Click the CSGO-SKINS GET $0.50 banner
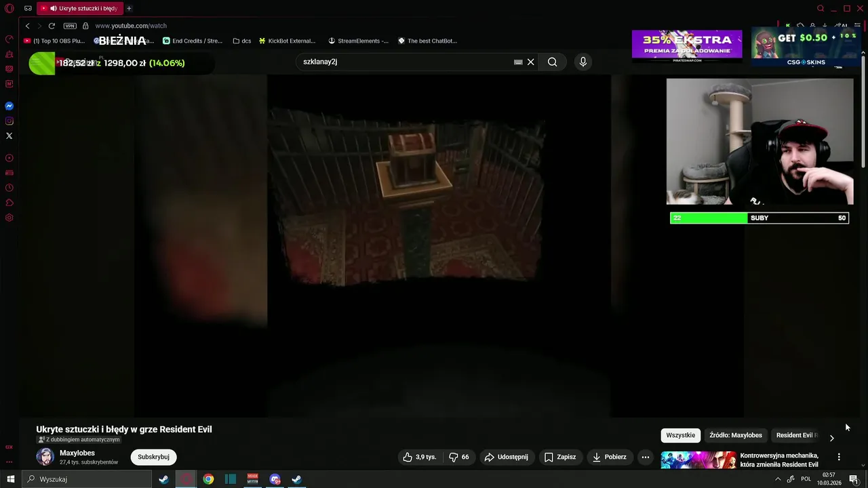The height and width of the screenshot is (488, 868). coord(806,47)
